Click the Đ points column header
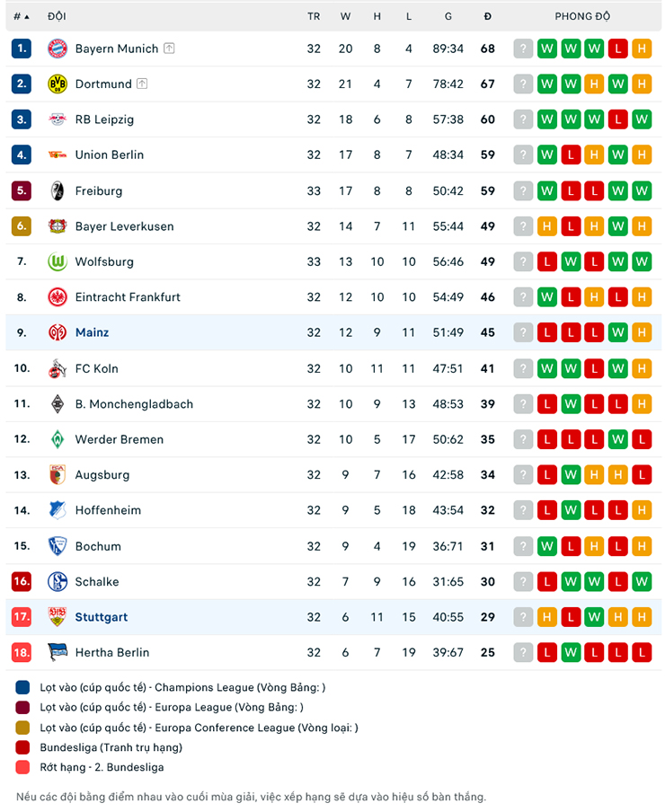This screenshot has width=665, height=812. point(487,16)
